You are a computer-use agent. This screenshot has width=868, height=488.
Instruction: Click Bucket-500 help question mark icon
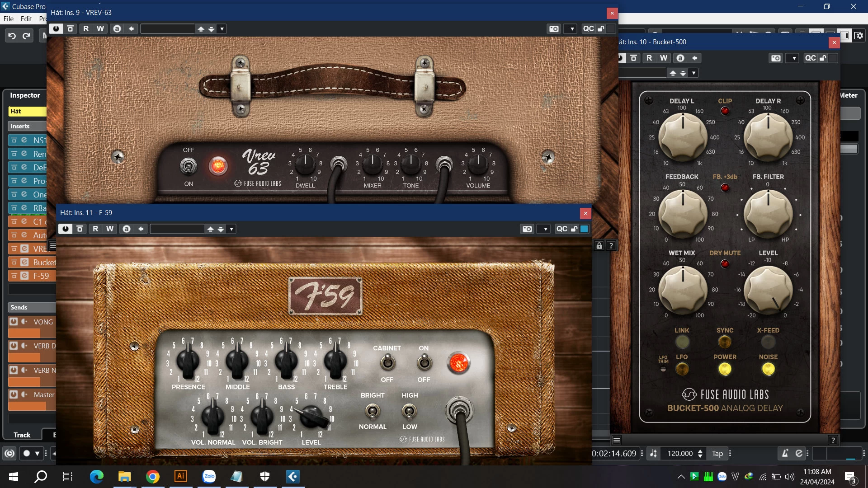833,440
